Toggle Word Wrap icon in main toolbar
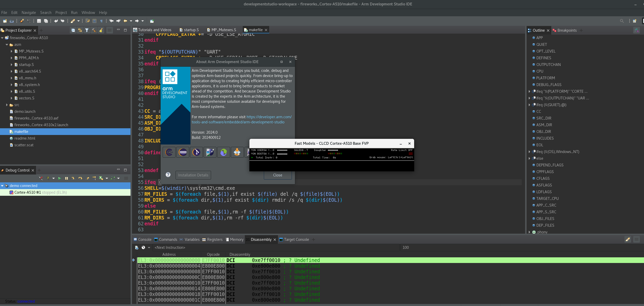The image size is (644, 306). (88, 21)
